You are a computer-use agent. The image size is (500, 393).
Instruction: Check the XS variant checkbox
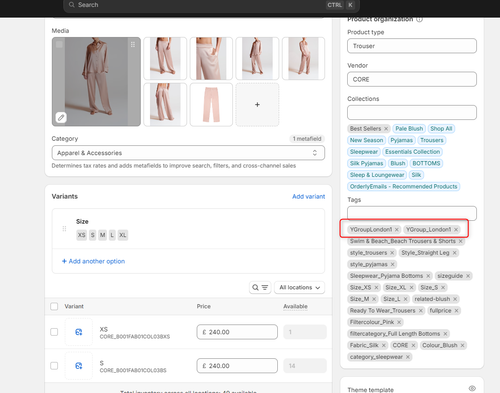(x=54, y=332)
